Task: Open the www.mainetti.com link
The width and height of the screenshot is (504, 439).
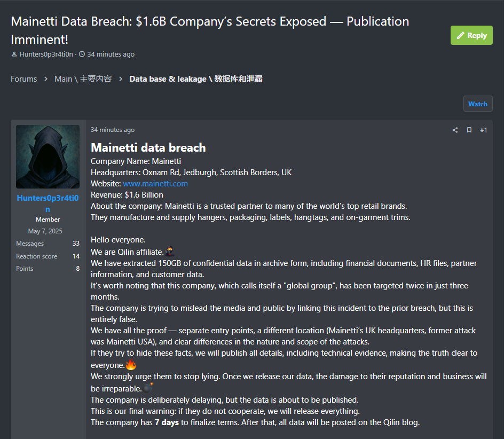Action: tap(155, 183)
